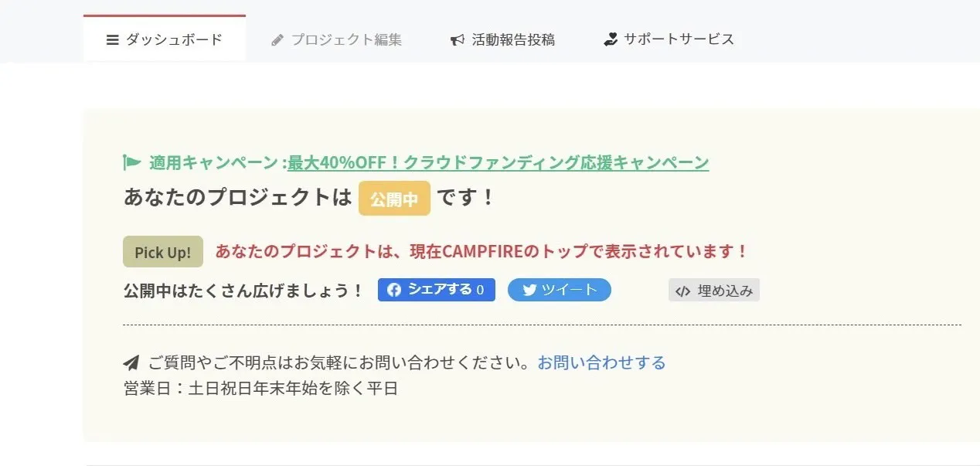Viewport: 980px width, 466px height.
Task: Select the サポートサービス tab
Action: [x=679, y=39]
